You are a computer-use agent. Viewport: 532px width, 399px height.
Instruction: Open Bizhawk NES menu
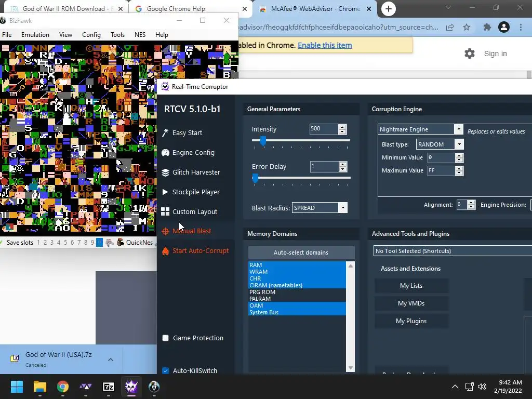coord(140,35)
